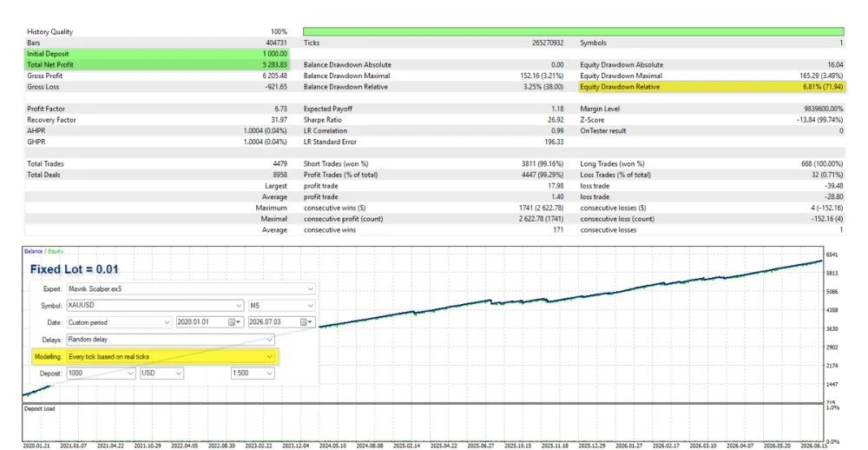The image size is (868, 450).
Task: Click the OnTester result label
Action: 603,131
